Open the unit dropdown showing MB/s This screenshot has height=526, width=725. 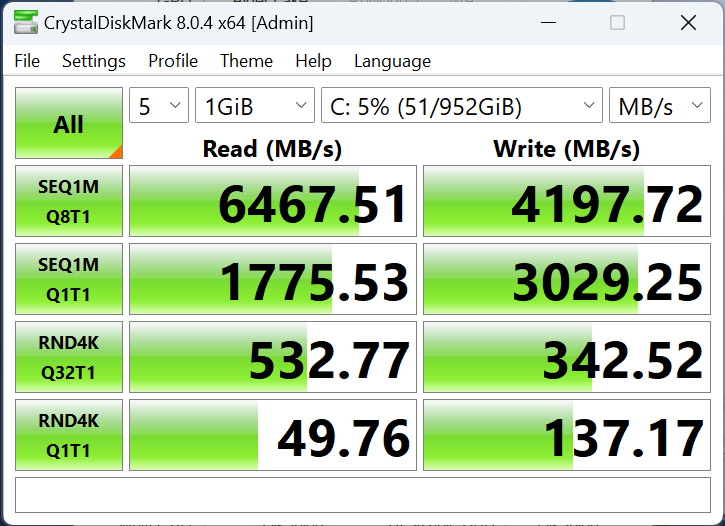(660, 105)
